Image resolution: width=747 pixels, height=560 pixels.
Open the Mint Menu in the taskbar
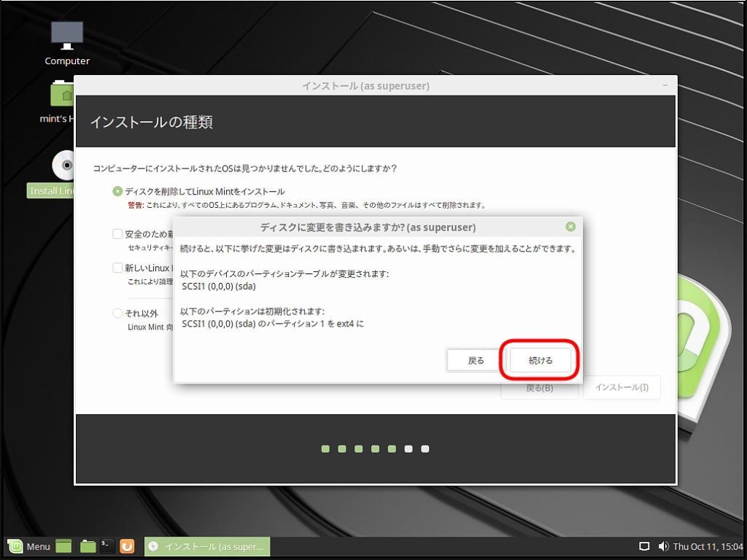[x=29, y=546]
